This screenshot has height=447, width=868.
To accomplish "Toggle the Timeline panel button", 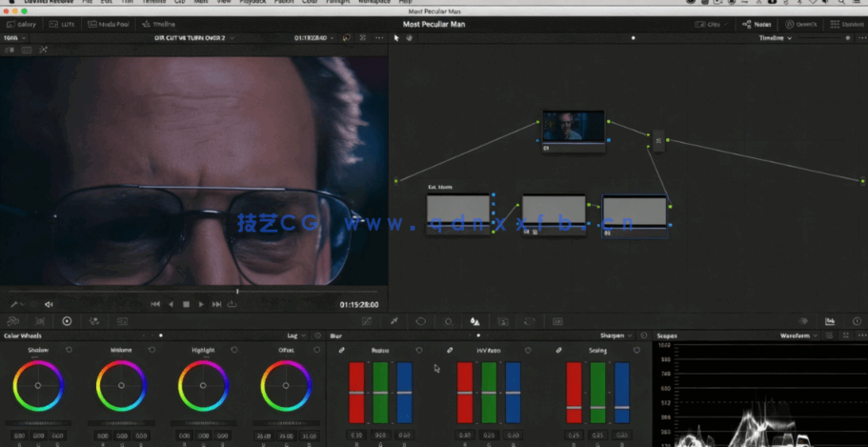I will coord(159,25).
